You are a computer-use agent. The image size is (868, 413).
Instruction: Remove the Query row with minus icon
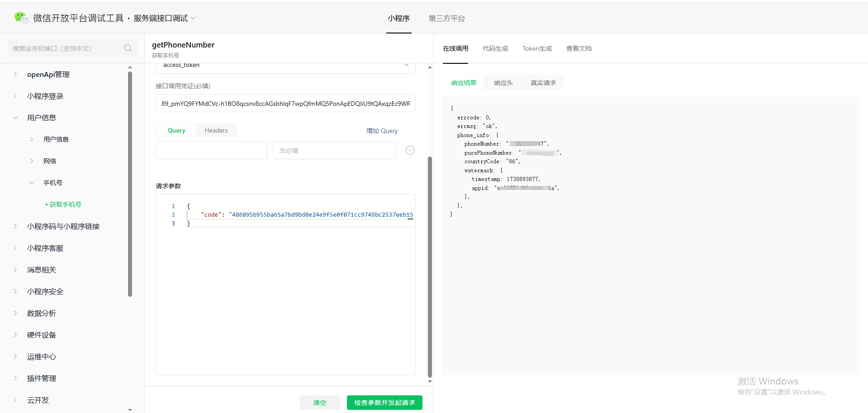pyautogui.click(x=410, y=150)
